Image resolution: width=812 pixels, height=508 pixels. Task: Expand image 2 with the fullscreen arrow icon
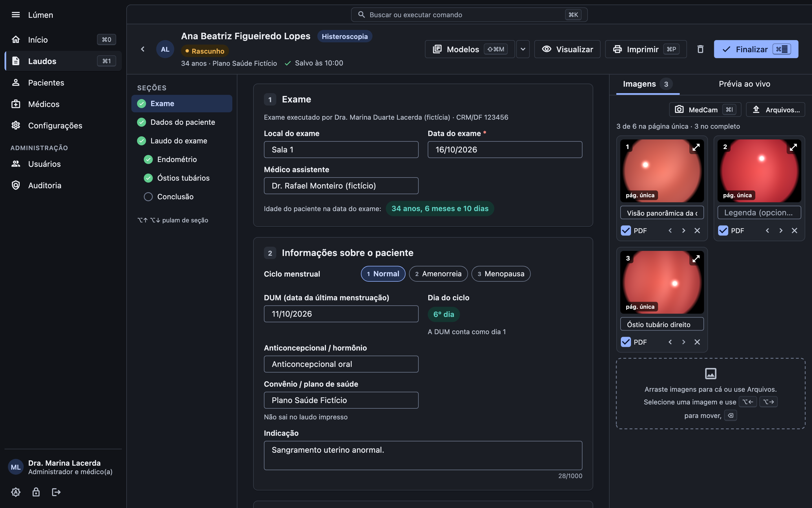(793, 147)
